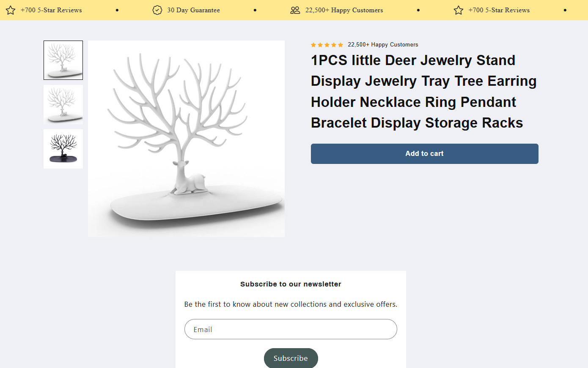Screen dimensions: 588x368
Task: Select the second white deer stand thumbnail
Action: pyautogui.click(x=63, y=104)
